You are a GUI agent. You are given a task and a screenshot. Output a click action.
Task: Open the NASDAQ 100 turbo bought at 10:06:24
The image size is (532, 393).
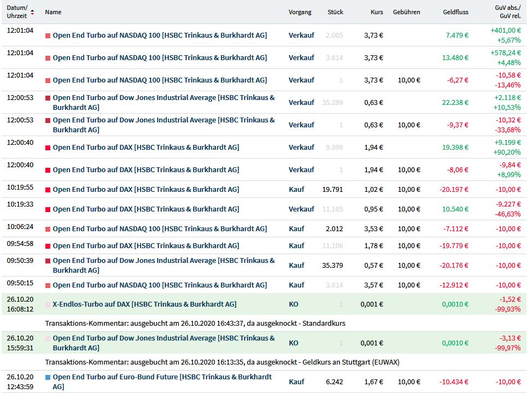pos(160,228)
